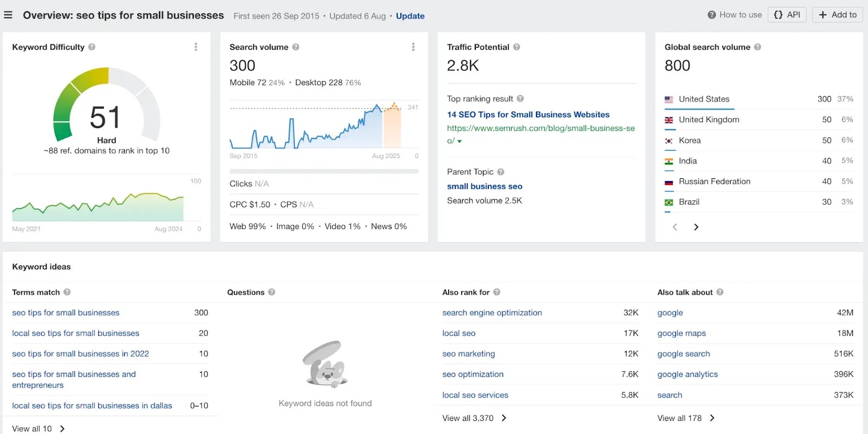Click the Brazil flag icon

(669, 202)
